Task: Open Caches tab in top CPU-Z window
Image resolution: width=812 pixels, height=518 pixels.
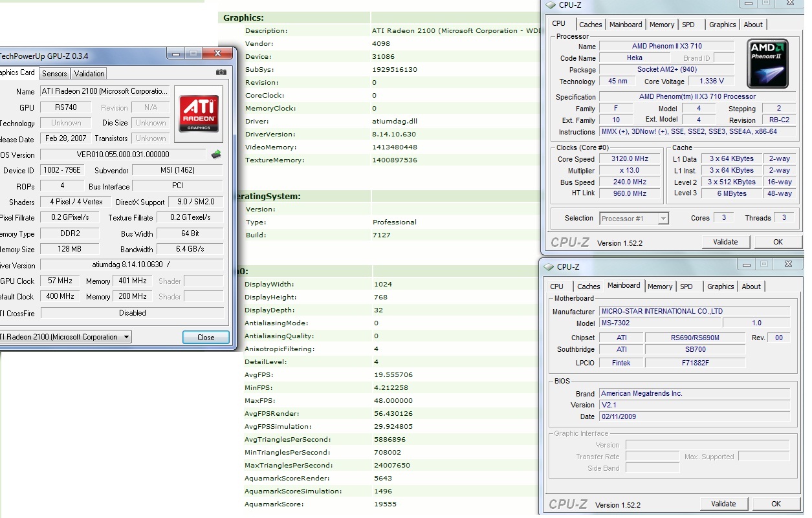Action: (x=590, y=25)
